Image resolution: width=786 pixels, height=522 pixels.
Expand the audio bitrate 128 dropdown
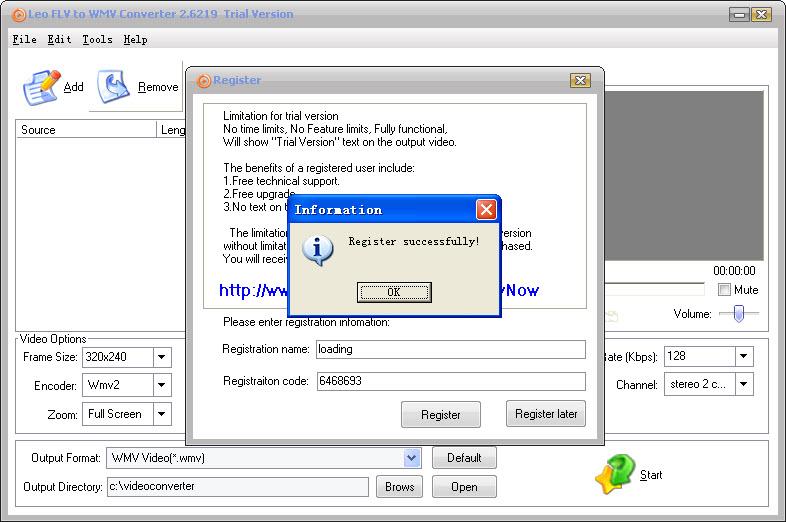(744, 356)
